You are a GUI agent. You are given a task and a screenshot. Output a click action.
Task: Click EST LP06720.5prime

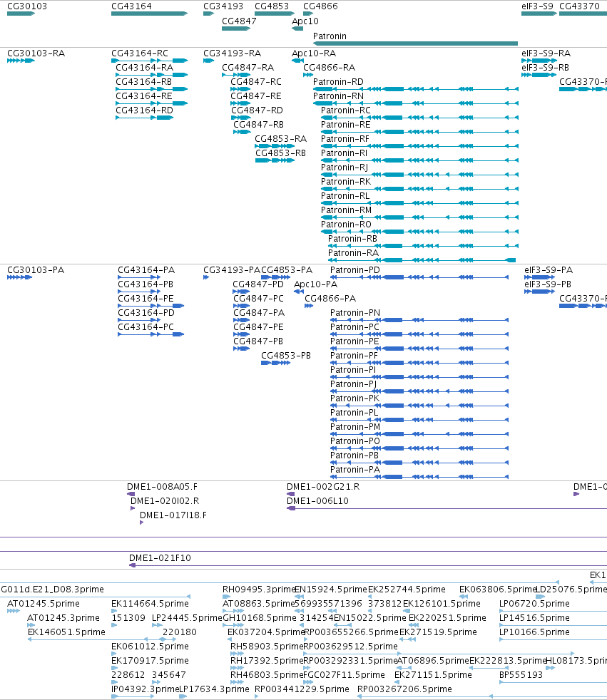[535, 604]
